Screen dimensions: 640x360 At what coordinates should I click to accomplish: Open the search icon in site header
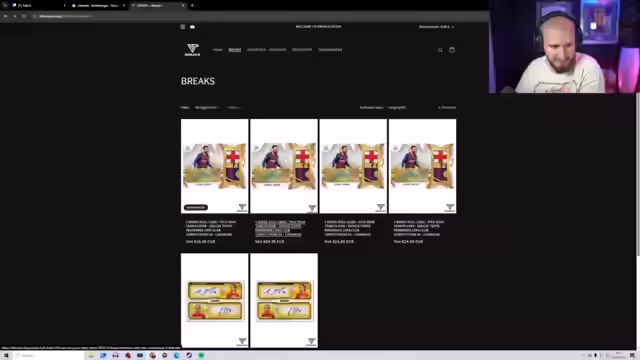point(440,50)
